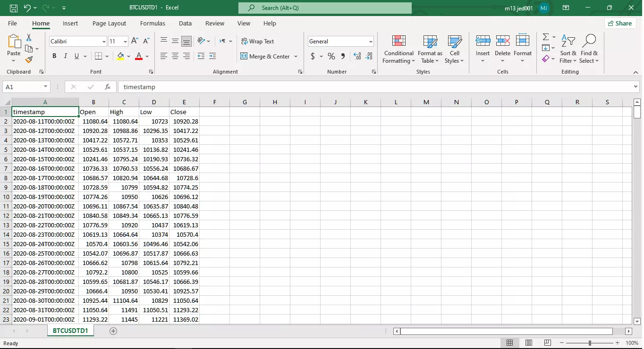
Task: Apply the red Font Color
Action: [x=139, y=56]
